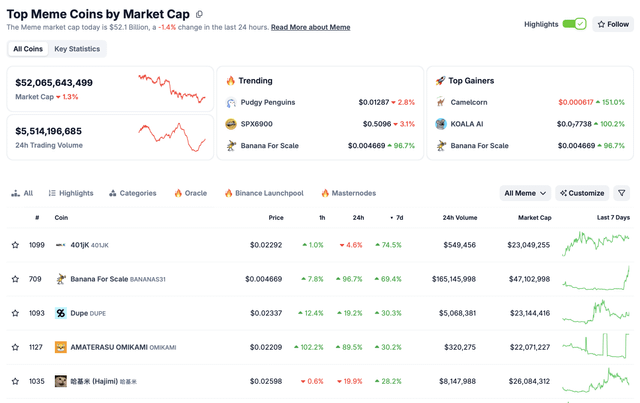The width and height of the screenshot is (640, 403).
Task: Expand the All Meme dropdown
Action: tap(525, 193)
